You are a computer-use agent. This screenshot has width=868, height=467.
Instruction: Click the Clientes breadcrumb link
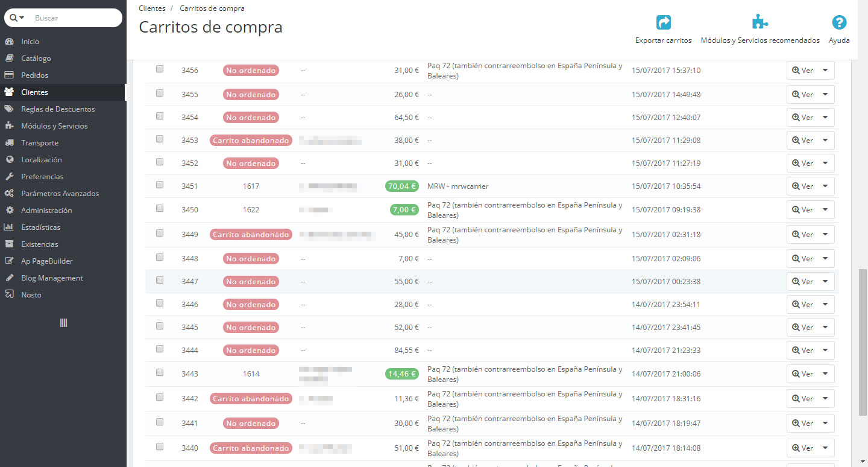(x=152, y=8)
